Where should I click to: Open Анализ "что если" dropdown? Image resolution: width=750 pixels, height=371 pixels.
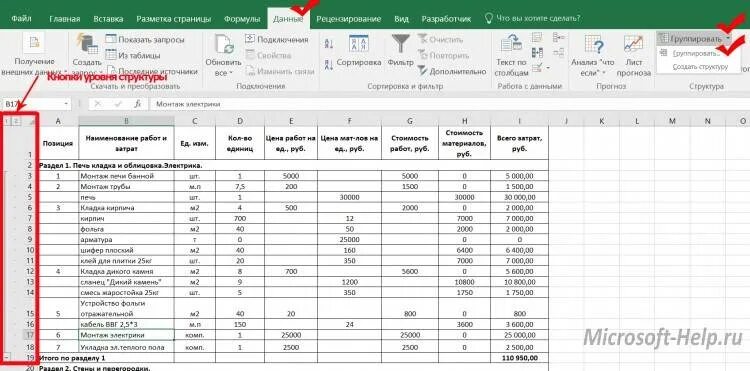pyautogui.click(x=593, y=55)
